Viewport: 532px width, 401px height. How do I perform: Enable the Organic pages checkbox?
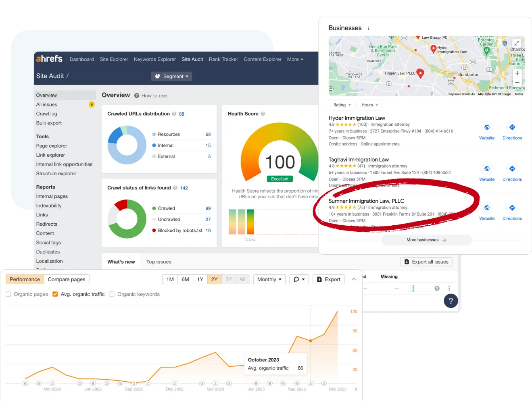click(x=8, y=294)
